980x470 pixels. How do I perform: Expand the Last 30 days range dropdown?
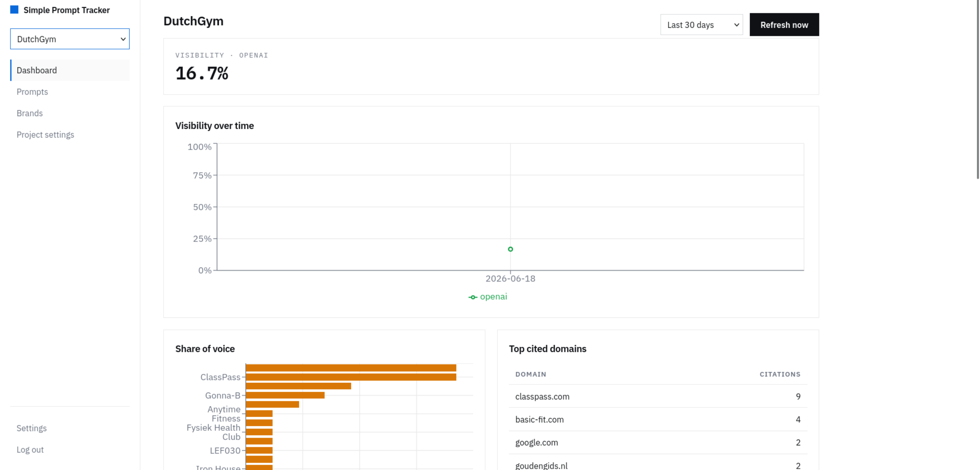click(701, 25)
